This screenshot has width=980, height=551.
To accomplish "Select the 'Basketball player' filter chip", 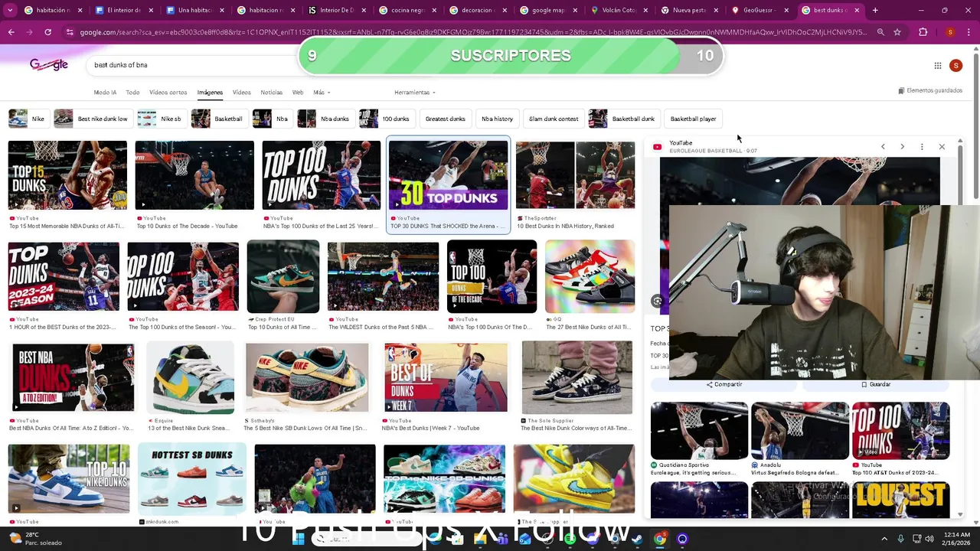I will coord(693,119).
